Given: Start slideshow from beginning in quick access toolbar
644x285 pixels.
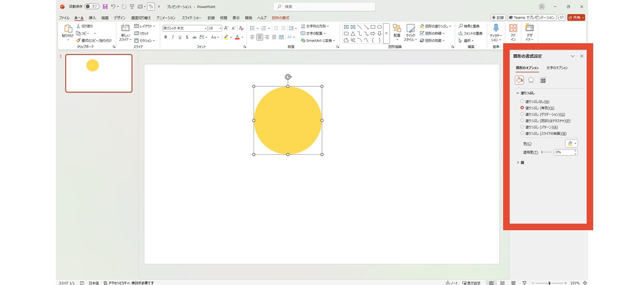Looking at the screenshot, I should tap(132, 7).
